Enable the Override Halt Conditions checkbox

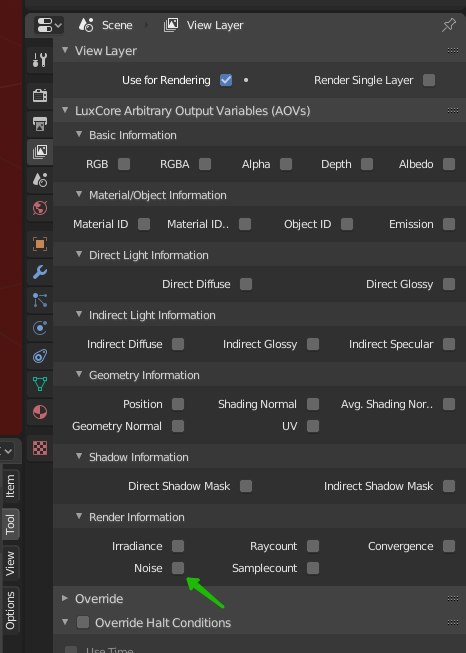83,623
